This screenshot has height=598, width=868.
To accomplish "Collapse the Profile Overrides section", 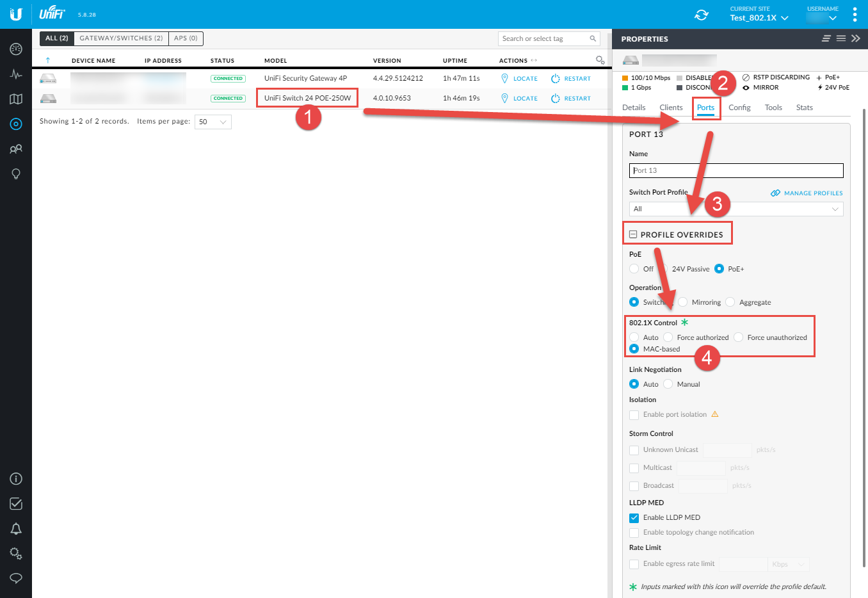I will click(633, 235).
